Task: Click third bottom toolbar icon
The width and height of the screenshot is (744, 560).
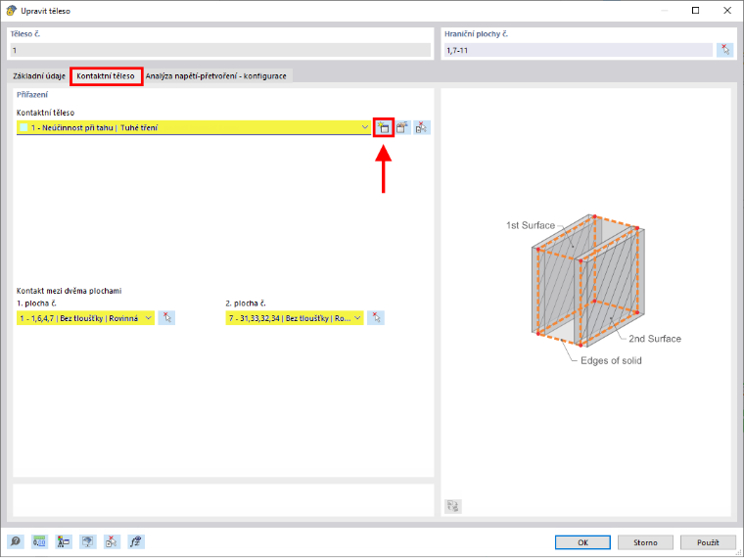Action: click(x=64, y=541)
